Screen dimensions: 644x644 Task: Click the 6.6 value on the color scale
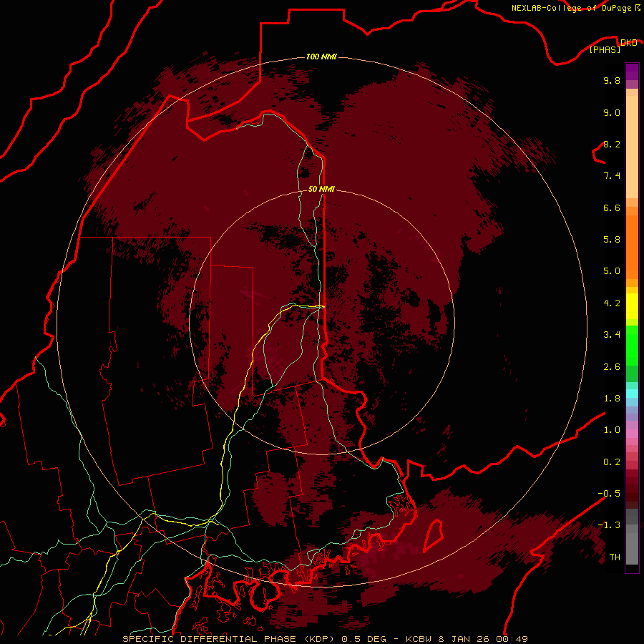tap(612, 208)
